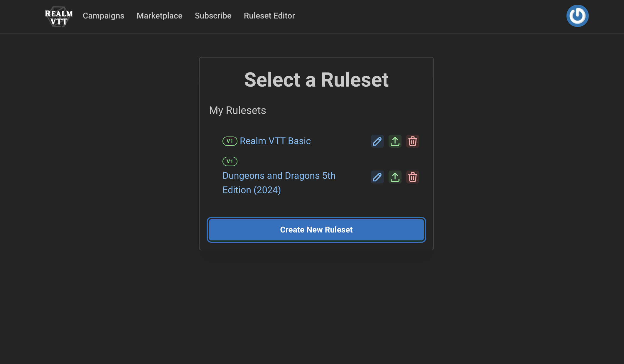This screenshot has width=624, height=364.
Task: Open the pencil editor for Dungeons and Dragons 5th Edition
Action: pyautogui.click(x=377, y=177)
